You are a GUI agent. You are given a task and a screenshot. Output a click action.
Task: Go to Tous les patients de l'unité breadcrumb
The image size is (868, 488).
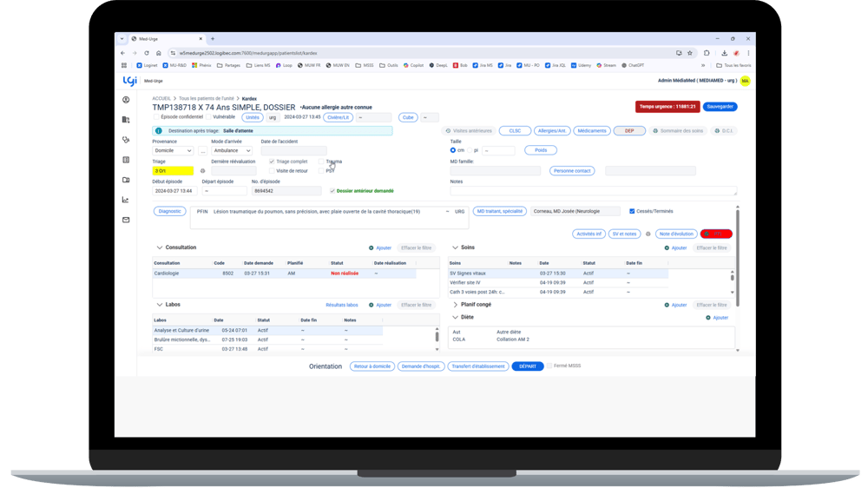207,99
